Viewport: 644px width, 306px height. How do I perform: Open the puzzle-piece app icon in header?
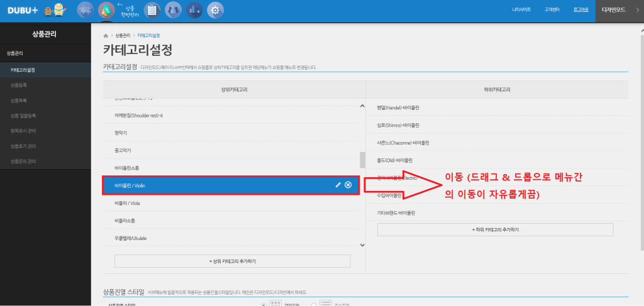coord(86,10)
